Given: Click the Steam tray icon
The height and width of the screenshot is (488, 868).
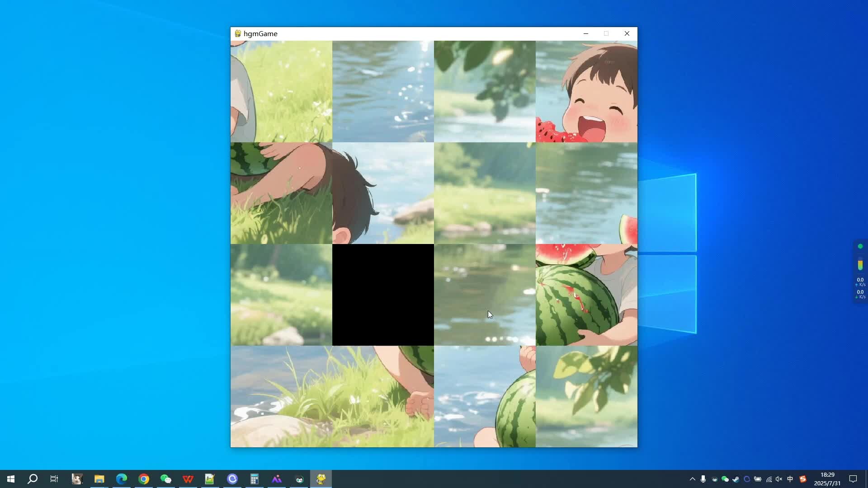Looking at the screenshot, I should click(x=736, y=479).
